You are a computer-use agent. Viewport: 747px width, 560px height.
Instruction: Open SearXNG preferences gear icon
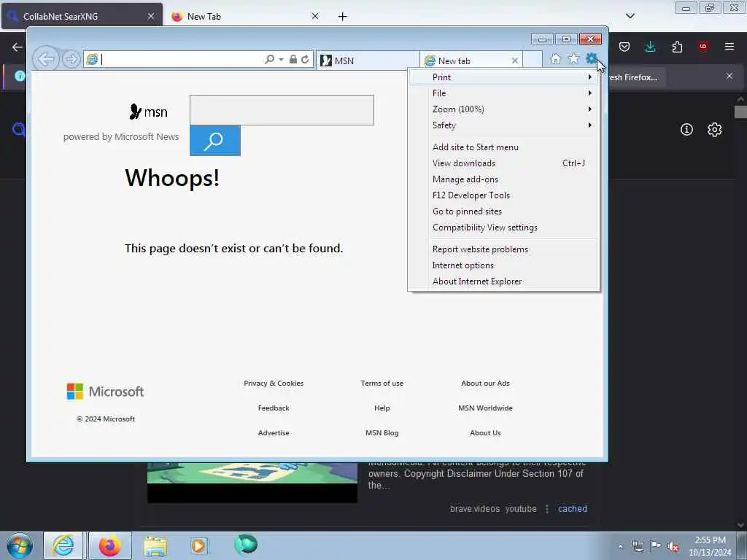pos(714,130)
